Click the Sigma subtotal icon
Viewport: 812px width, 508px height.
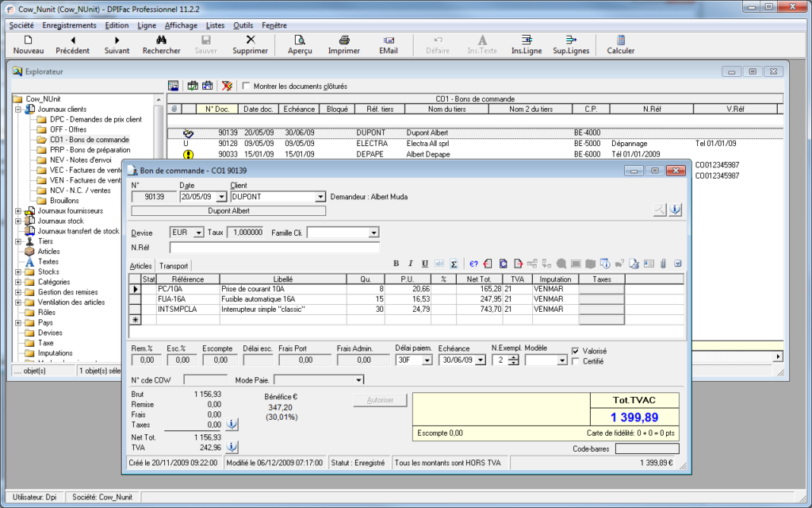454,264
